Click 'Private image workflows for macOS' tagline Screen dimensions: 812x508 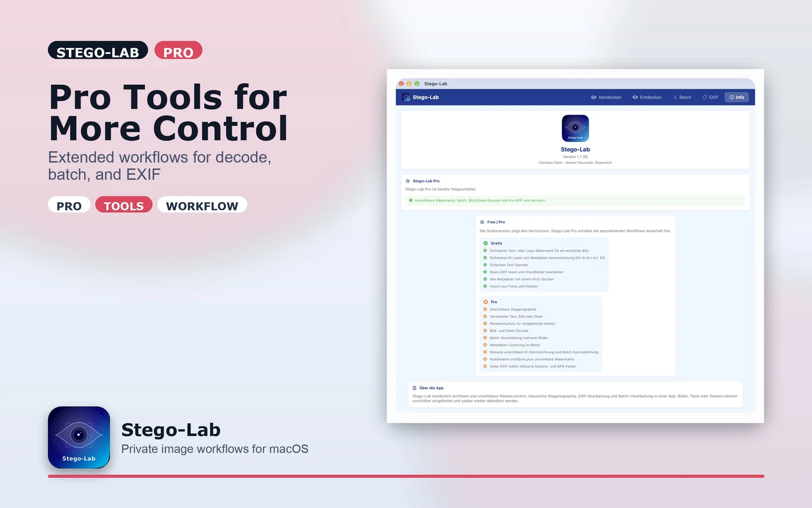(215, 449)
